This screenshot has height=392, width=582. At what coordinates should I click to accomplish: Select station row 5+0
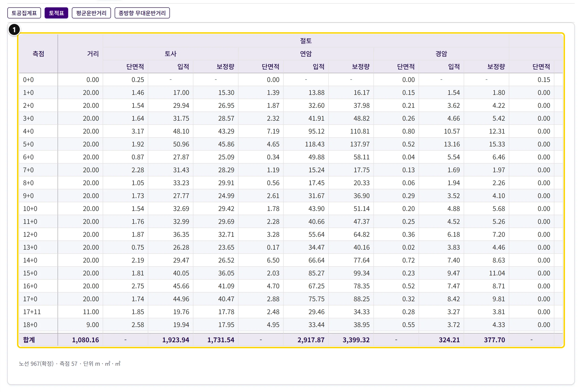291,144
